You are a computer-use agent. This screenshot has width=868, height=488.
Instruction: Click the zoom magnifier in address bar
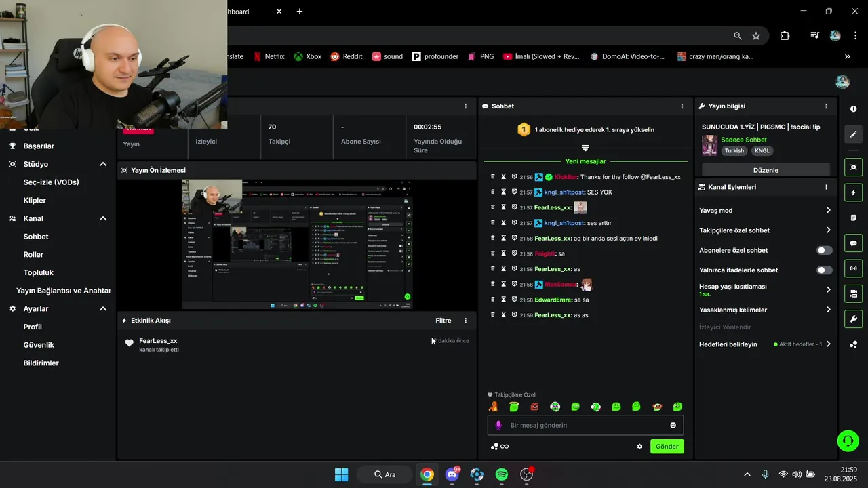[738, 36]
